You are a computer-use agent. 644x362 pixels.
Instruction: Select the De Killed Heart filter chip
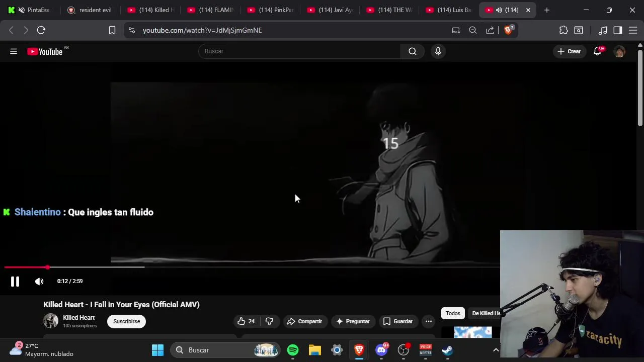[x=485, y=313]
